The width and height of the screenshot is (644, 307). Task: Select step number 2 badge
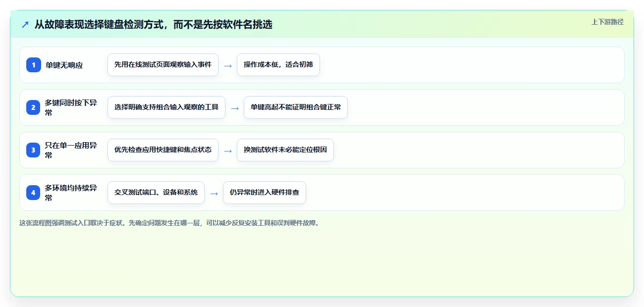[x=34, y=107]
